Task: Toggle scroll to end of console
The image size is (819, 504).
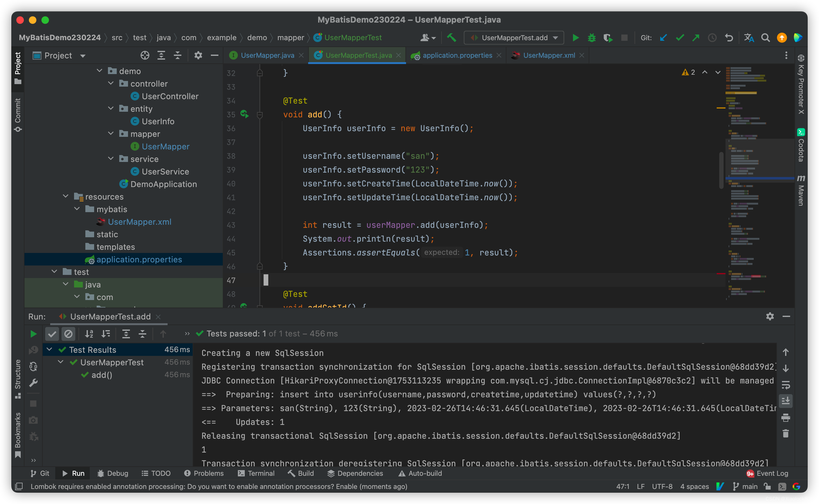Action: click(x=786, y=401)
